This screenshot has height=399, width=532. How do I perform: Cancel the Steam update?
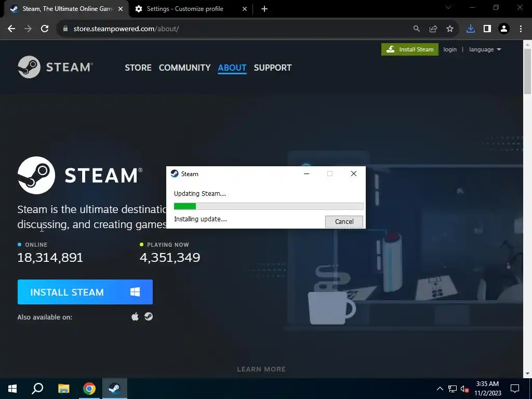point(344,221)
